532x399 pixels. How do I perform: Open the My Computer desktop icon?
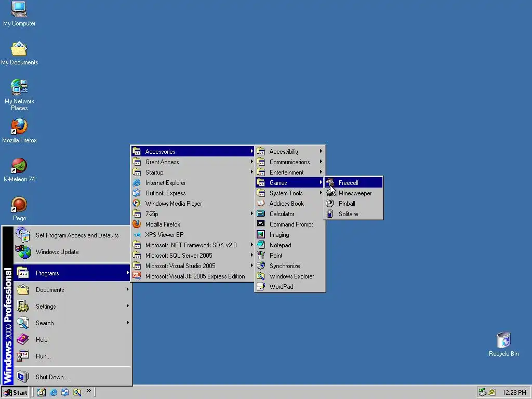coord(19,14)
